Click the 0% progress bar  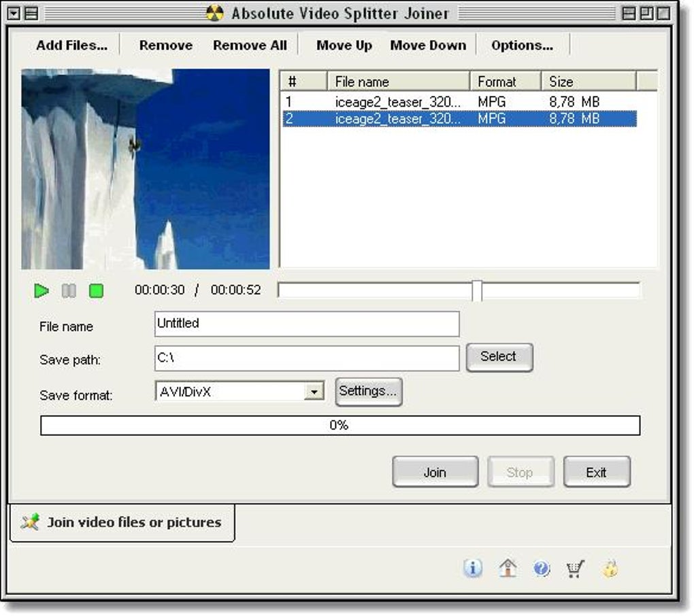click(340, 426)
